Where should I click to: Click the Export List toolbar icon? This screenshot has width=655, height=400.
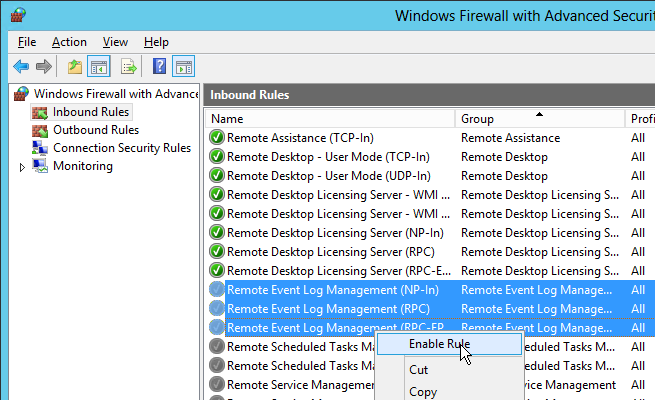(x=129, y=66)
